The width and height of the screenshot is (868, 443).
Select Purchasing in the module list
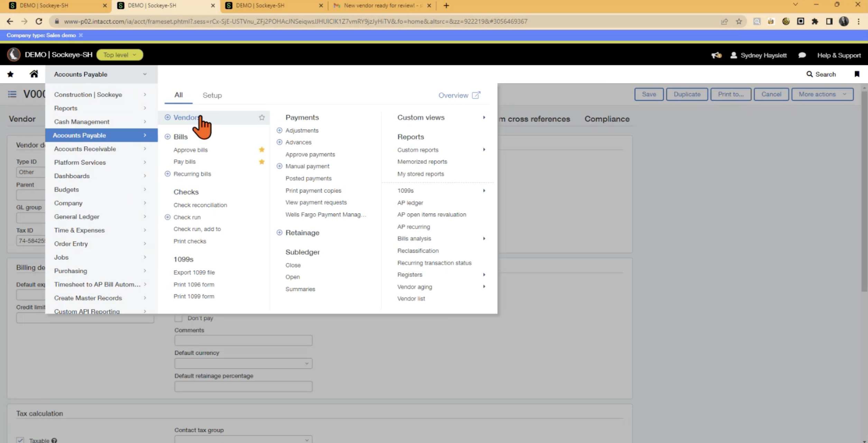click(101, 271)
